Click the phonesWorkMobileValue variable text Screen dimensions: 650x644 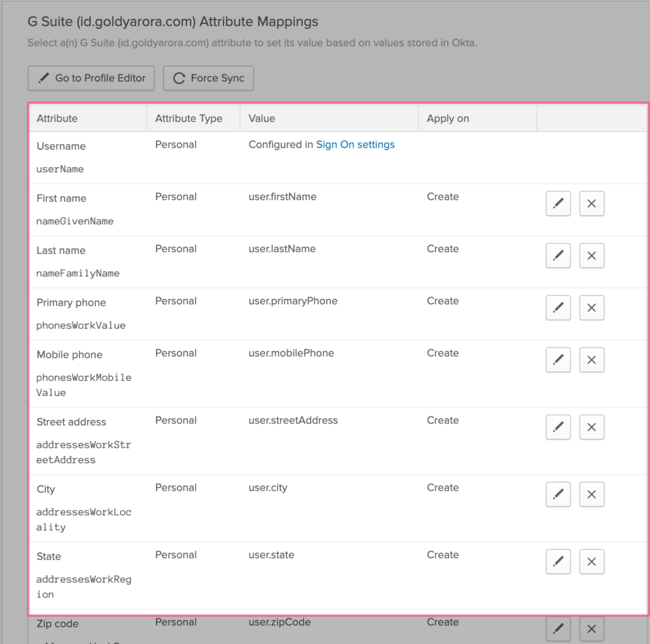[84, 385]
